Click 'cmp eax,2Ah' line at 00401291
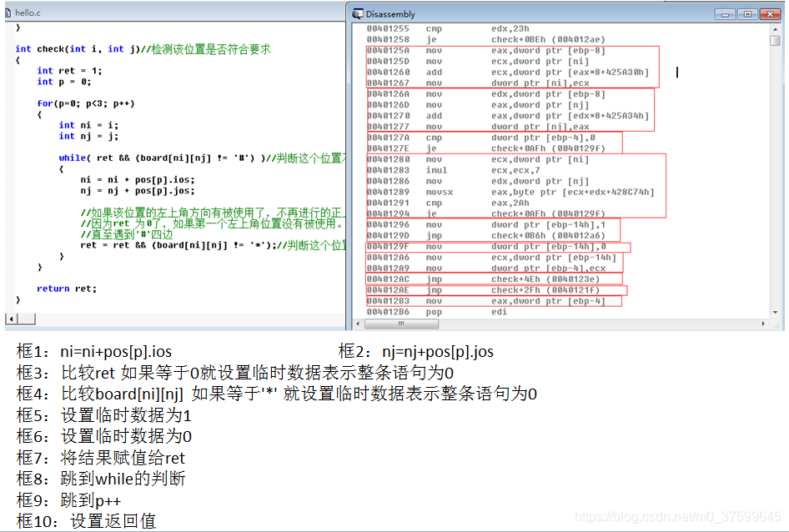 (x=448, y=203)
